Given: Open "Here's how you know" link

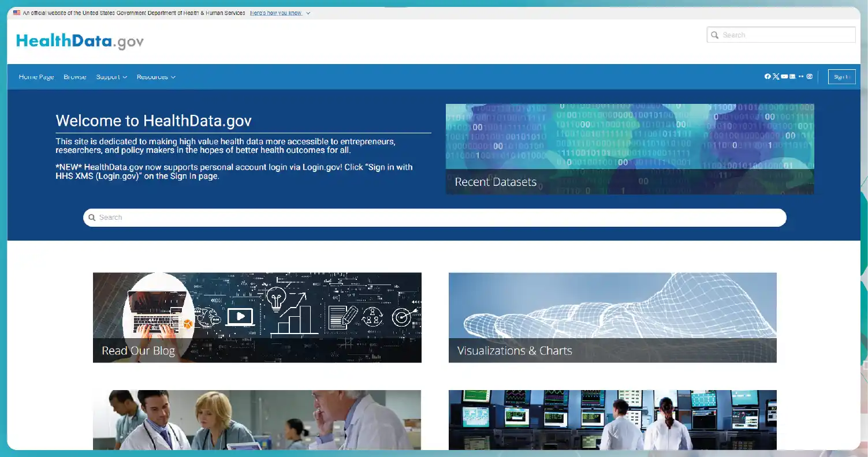Looking at the screenshot, I should [x=276, y=13].
